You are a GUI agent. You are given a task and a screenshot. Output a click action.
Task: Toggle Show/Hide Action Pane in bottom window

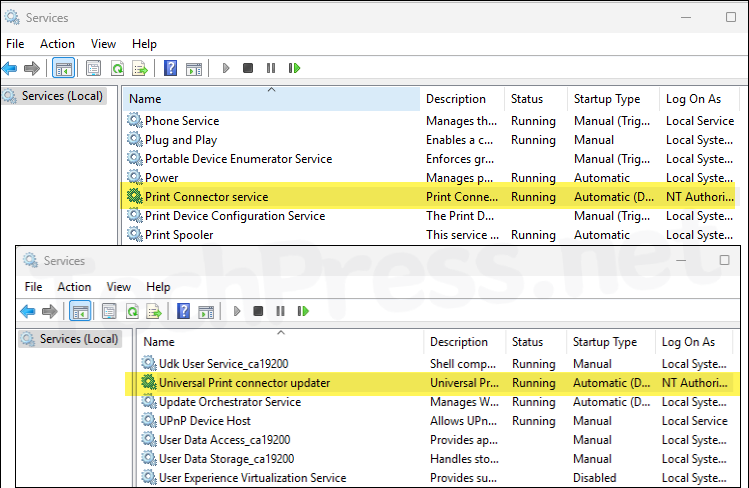point(206,312)
